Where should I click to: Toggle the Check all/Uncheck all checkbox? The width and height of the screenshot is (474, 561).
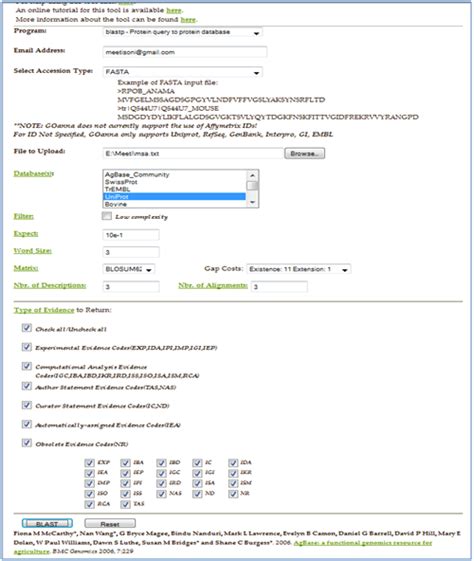[x=26, y=328]
